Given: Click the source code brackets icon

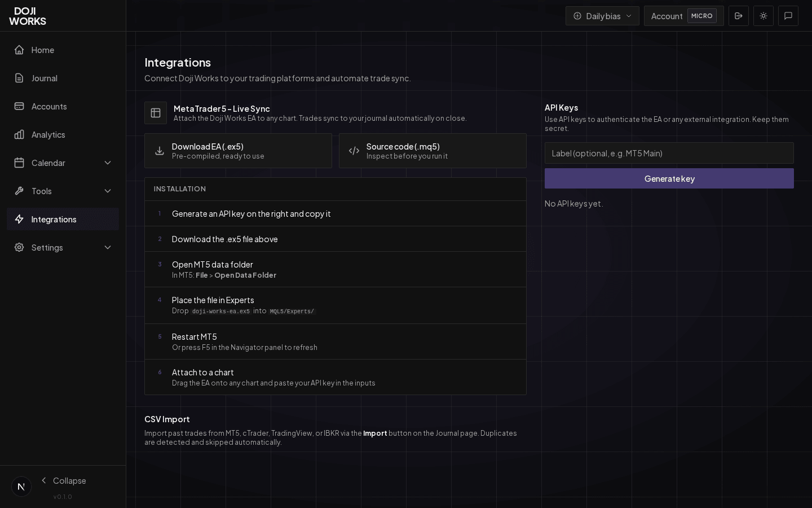Looking at the screenshot, I should tap(354, 151).
